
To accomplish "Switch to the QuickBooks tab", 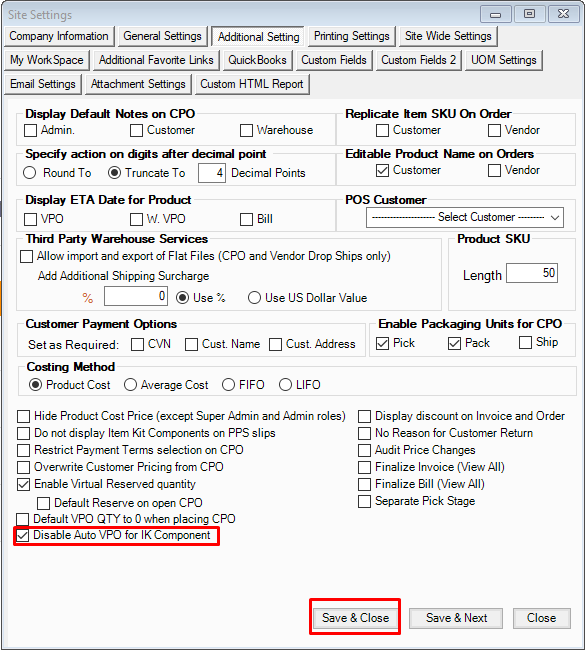I will tap(257, 60).
